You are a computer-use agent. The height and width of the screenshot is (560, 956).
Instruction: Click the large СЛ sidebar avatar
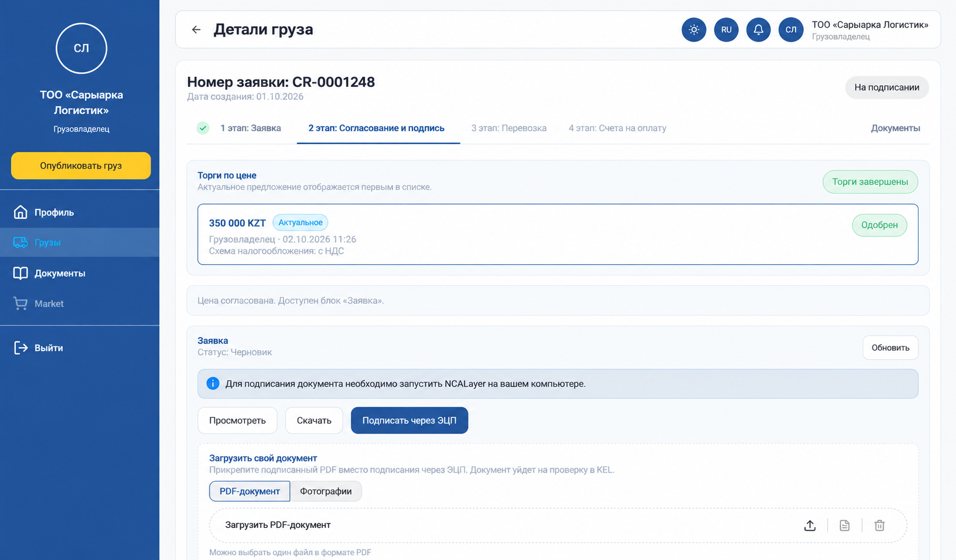(x=81, y=48)
